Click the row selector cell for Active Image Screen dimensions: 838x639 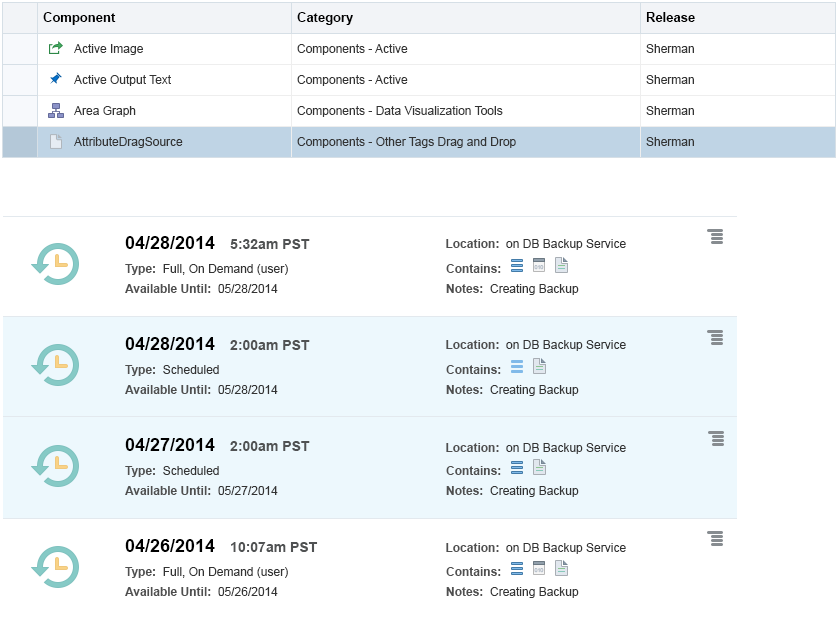[x=20, y=49]
